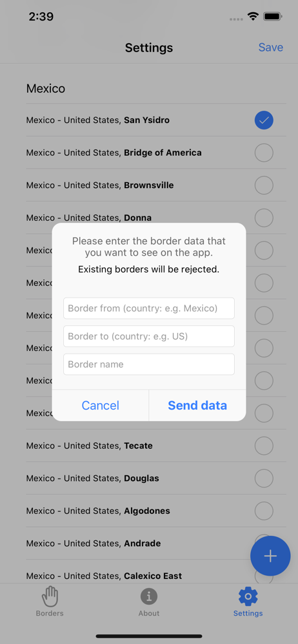Select the Brownsville border circle
This screenshot has height=644, width=298.
[264, 185]
